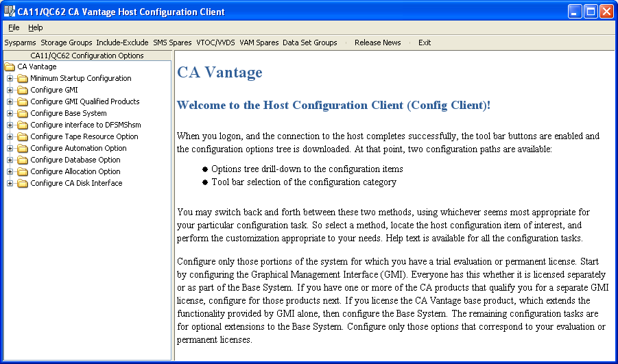Select Configure interface to DFSMShsm label
The width and height of the screenshot is (618, 364).
pos(86,125)
